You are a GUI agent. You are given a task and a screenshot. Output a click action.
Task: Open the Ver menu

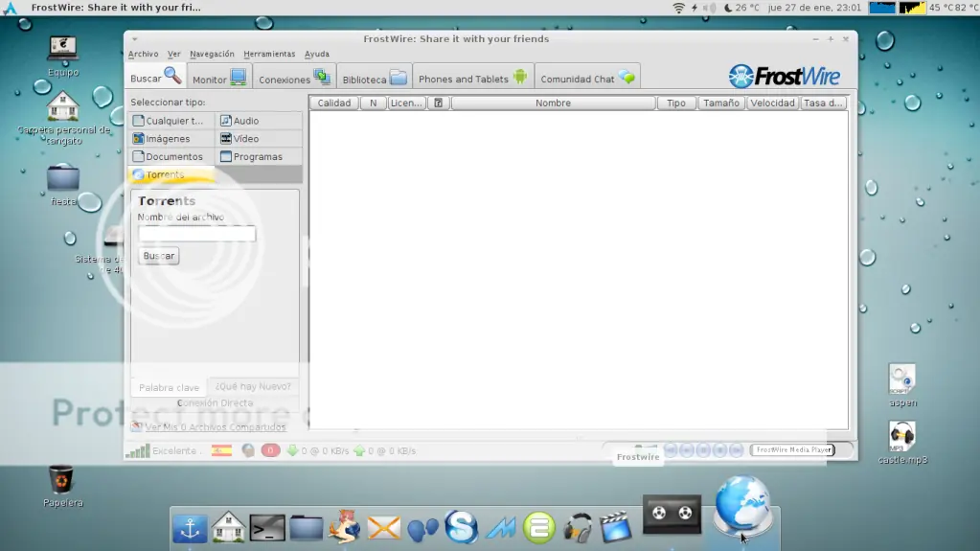point(173,54)
